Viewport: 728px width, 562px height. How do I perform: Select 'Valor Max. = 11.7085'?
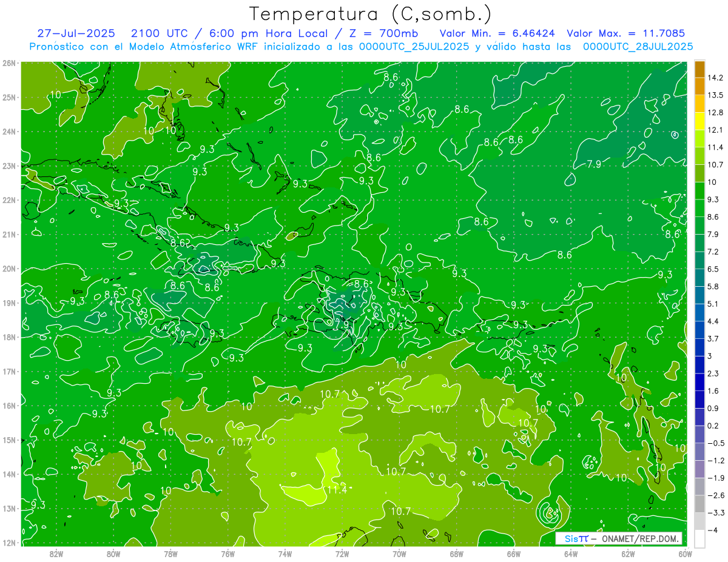tap(626, 33)
